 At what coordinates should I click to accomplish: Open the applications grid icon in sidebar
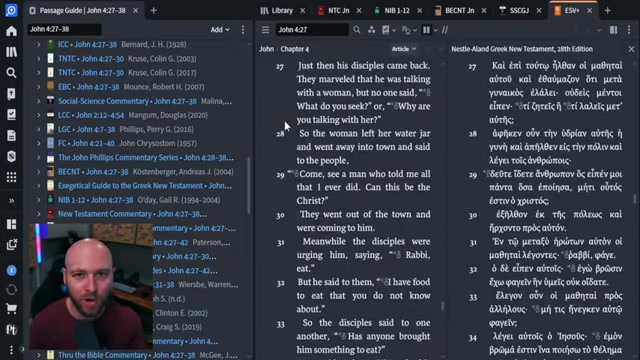coord(11,177)
